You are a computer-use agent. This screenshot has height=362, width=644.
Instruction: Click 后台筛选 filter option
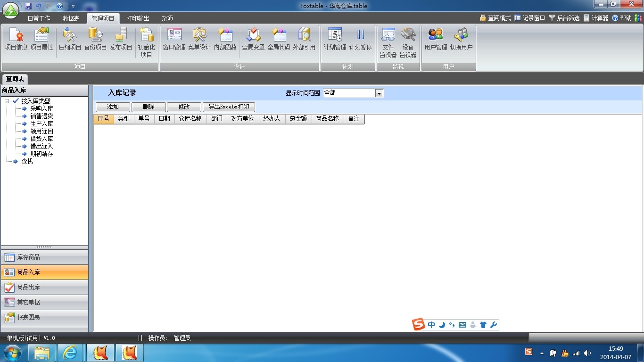564,18
